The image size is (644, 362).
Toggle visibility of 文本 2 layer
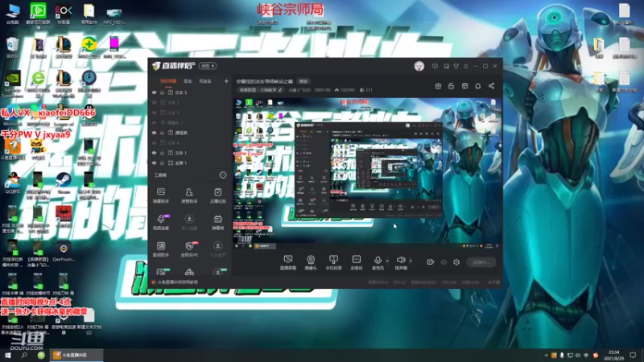pos(155,113)
